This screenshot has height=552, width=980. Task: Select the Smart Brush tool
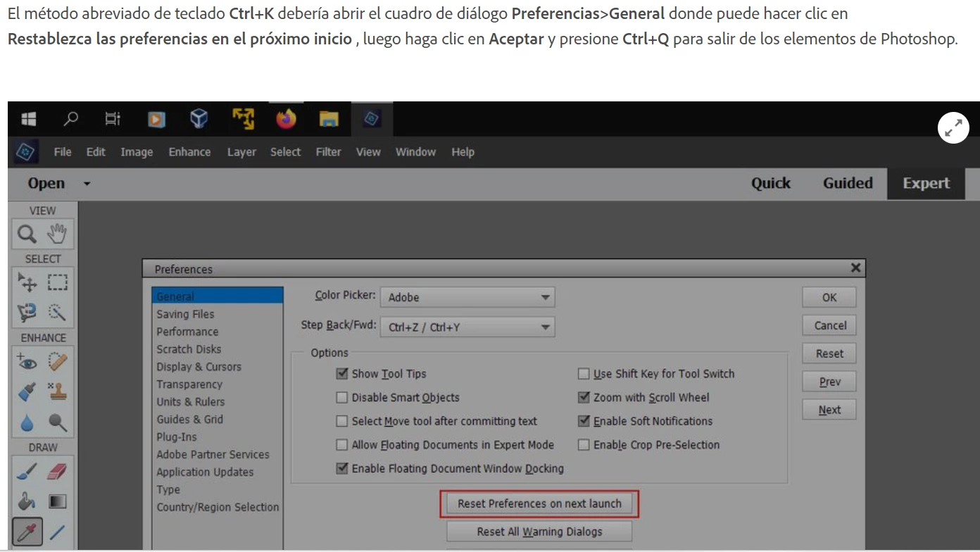pyautogui.click(x=27, y=392)
